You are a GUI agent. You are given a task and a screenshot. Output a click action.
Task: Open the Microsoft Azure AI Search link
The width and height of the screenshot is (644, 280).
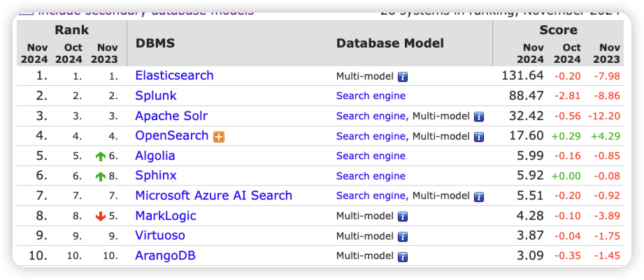pyautogui.click(x=213, y=196)
